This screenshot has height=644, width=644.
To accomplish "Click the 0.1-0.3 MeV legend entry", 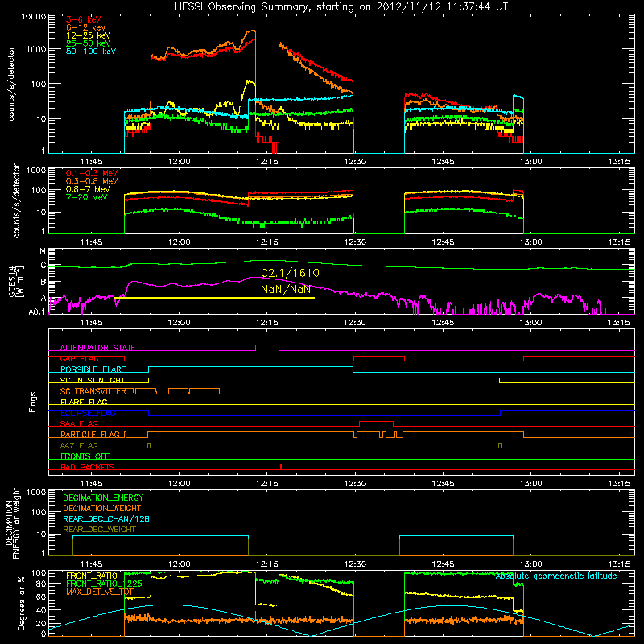I will click(92, 173).
